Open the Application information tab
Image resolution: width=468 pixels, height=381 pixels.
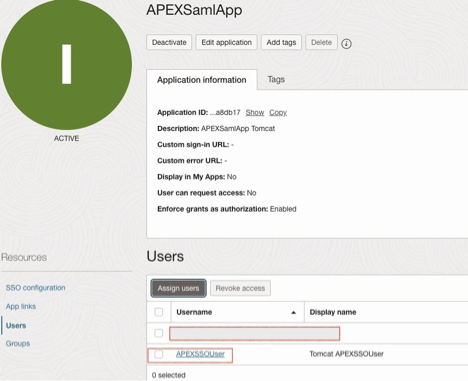tap(202, 80)
